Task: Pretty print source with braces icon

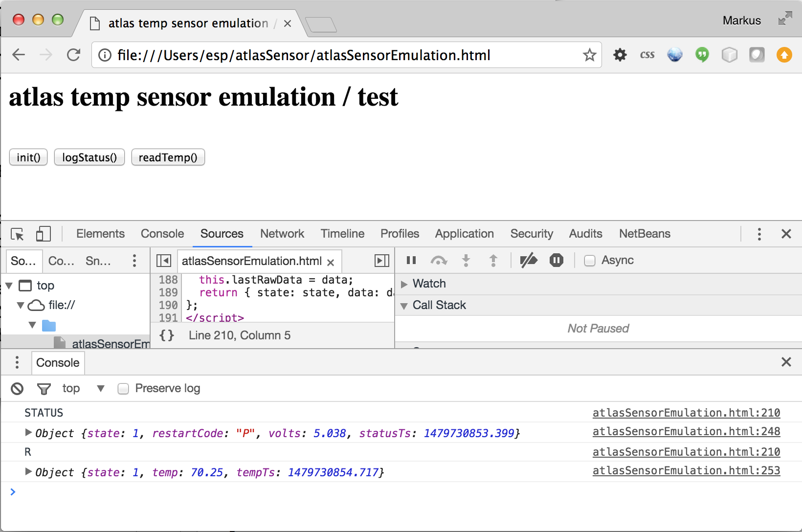Action: point(167,335)
